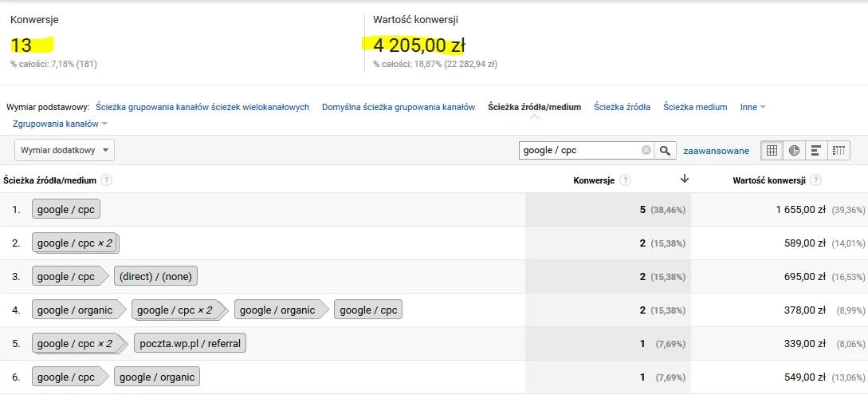Switch to performance bar view icon

(815, 150)
